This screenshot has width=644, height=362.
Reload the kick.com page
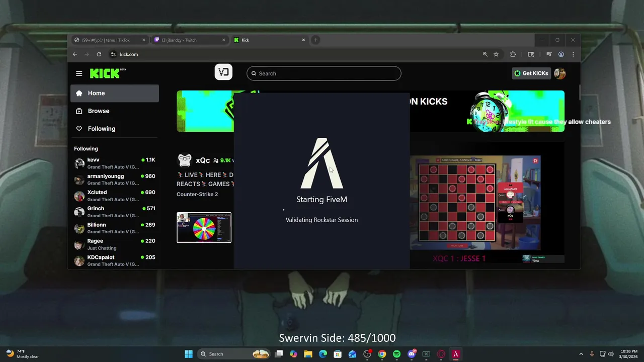click(x=99, y=54)
